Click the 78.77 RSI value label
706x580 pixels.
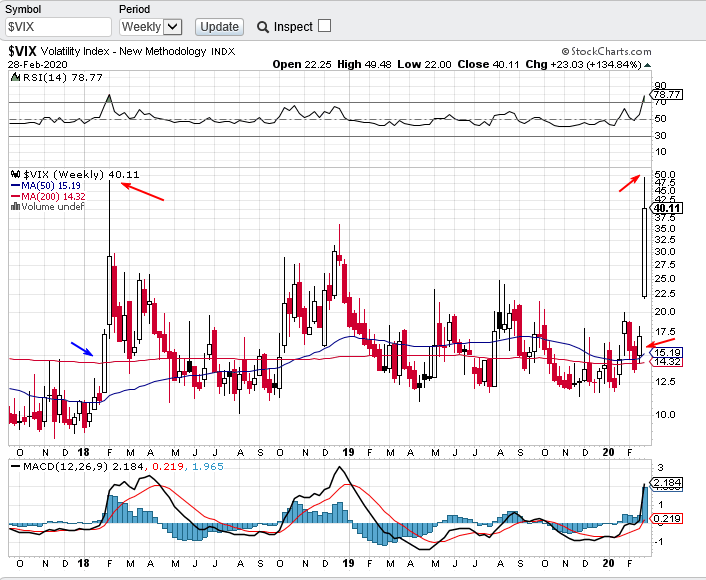point(667,95)
